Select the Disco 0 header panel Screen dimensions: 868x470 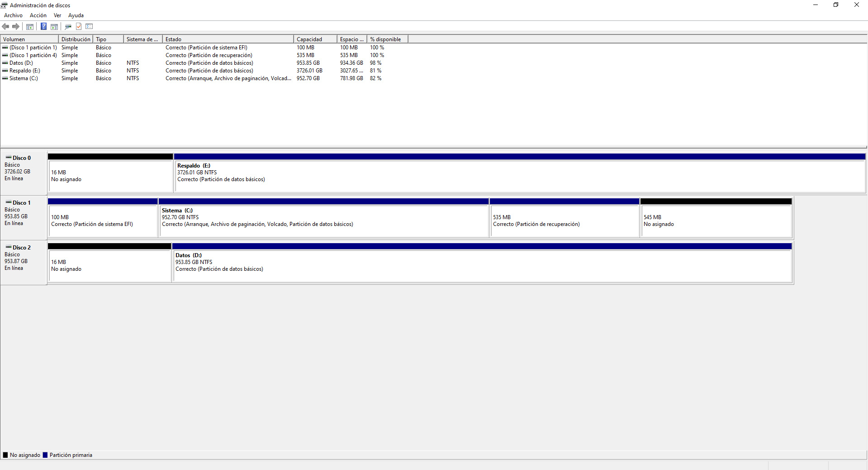click(24, 173)
